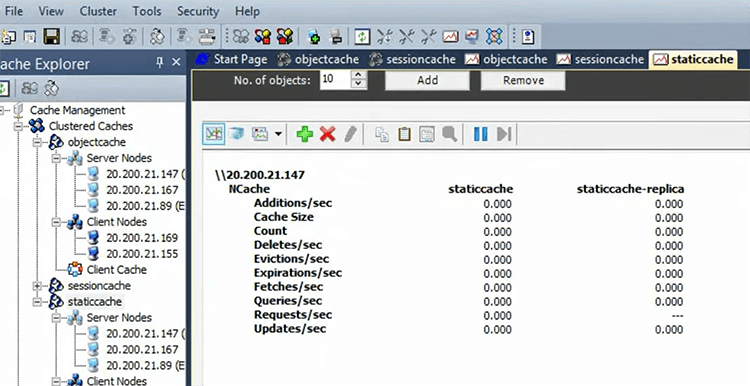Click the monitor cluster screen icon
Image resolution: width=750 pixels, height=386 pixels.
pos(472,36)
